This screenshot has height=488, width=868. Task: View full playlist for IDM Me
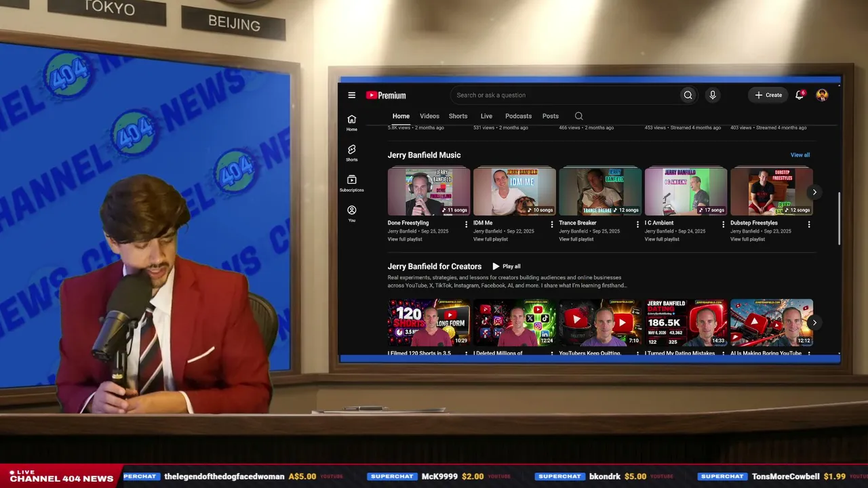[490, 239]
